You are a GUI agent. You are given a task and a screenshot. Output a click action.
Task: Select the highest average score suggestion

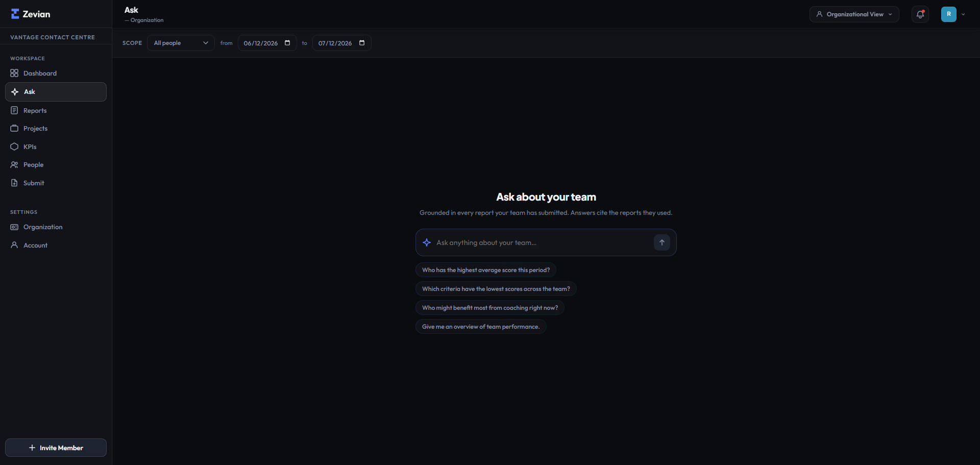(x=486, y=270)
